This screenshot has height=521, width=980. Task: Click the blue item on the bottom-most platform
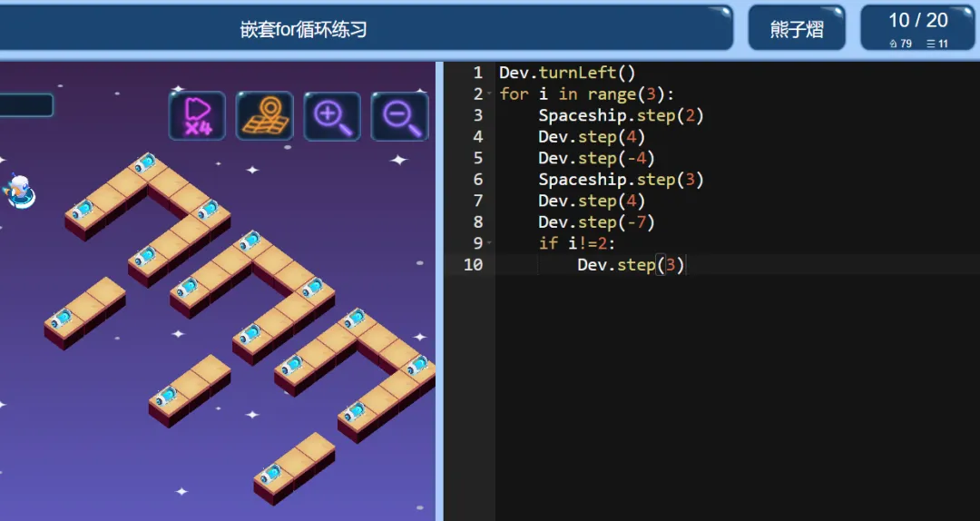[x=271, y=474]
